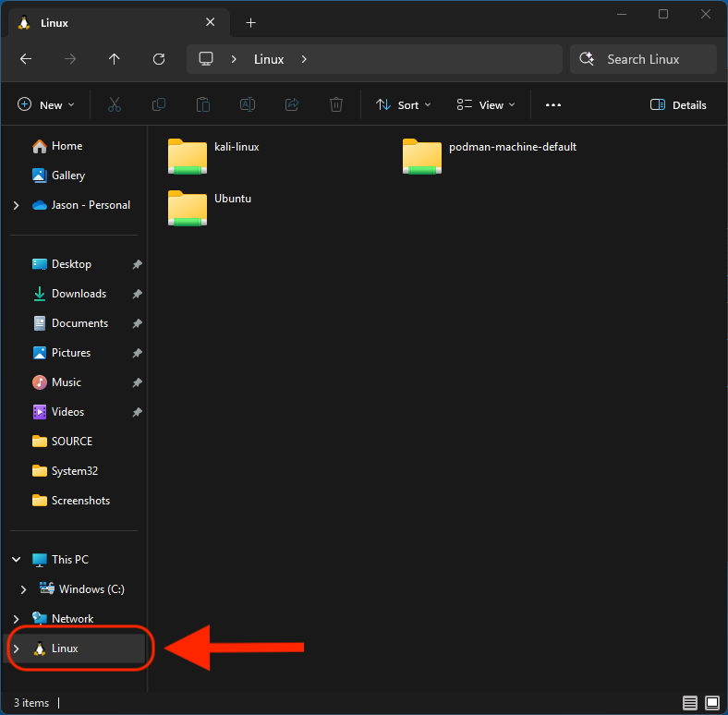Click the Copy icon in toolbar
This screenshot has width=728, height=715.
click(159, 105)
